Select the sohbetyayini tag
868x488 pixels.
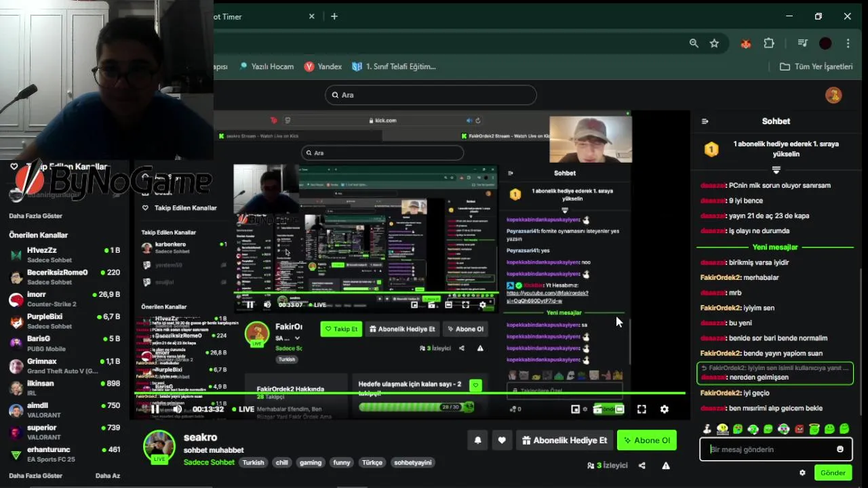coord(413,462)
